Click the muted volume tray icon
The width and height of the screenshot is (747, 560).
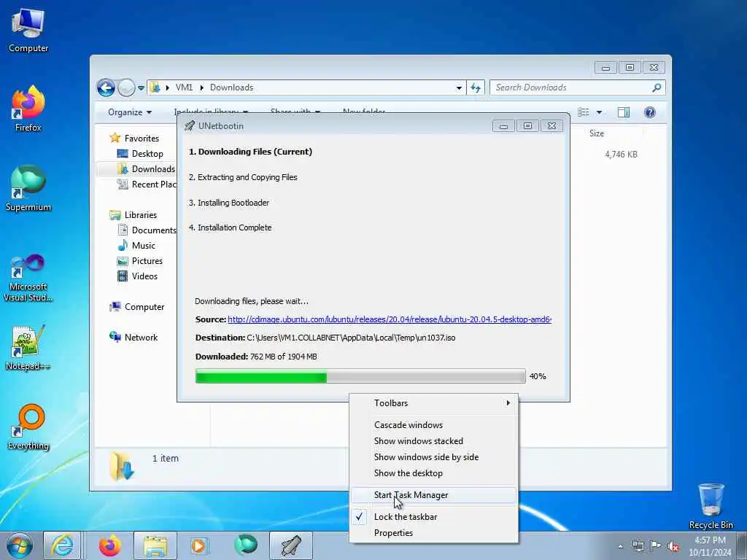(x=673, y=546)
